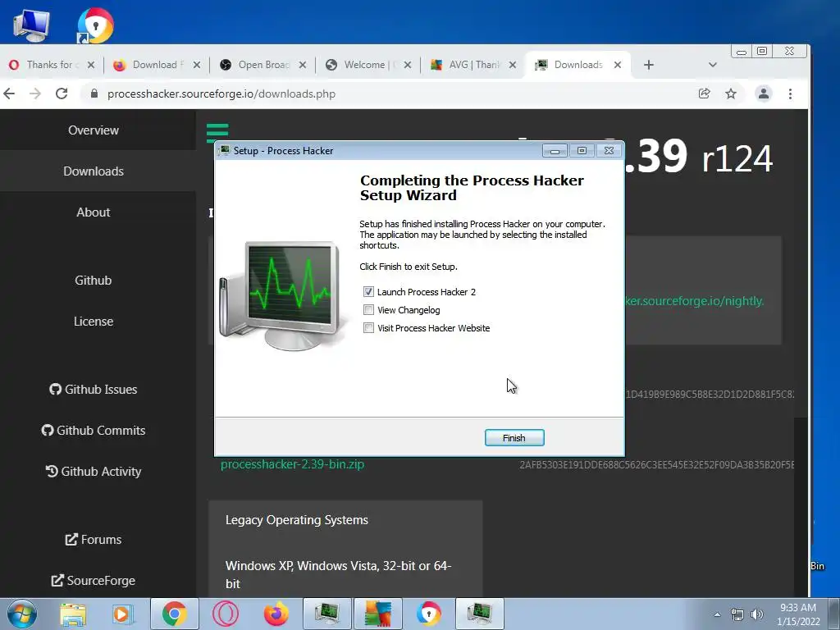
Task: Bookmark this page with the star icon
Action: click(731, 94)
